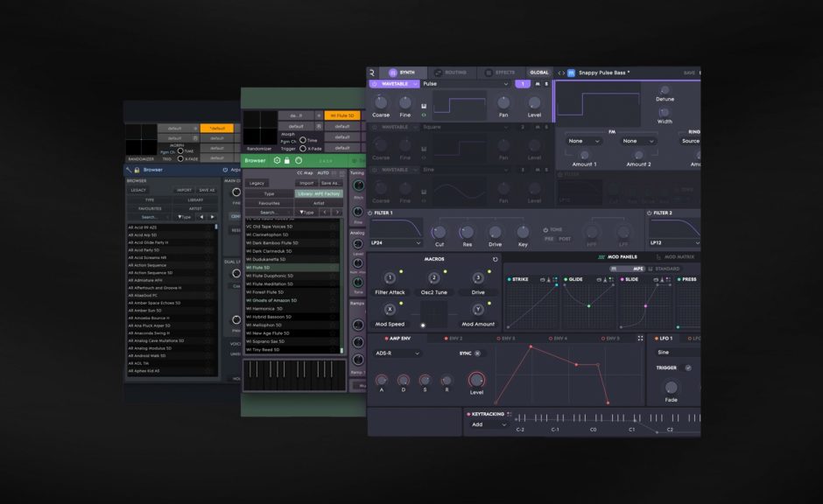823x504 pixels.
Task: Toggle TRIGGER on LFO 1
Action: [x=688, y=367]
